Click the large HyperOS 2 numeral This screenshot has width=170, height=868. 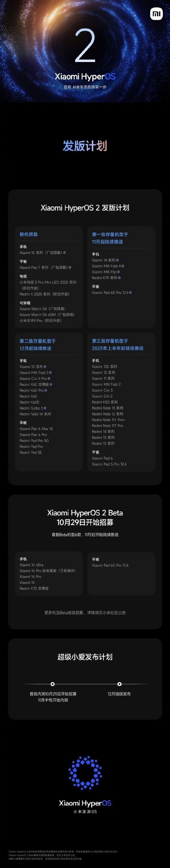[85, 47]
